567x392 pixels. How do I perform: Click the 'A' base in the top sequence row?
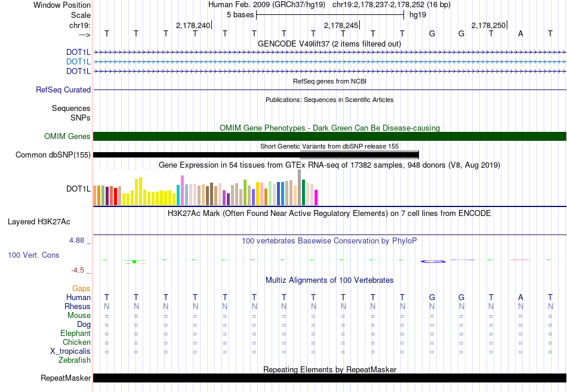(x=520, y=33)
